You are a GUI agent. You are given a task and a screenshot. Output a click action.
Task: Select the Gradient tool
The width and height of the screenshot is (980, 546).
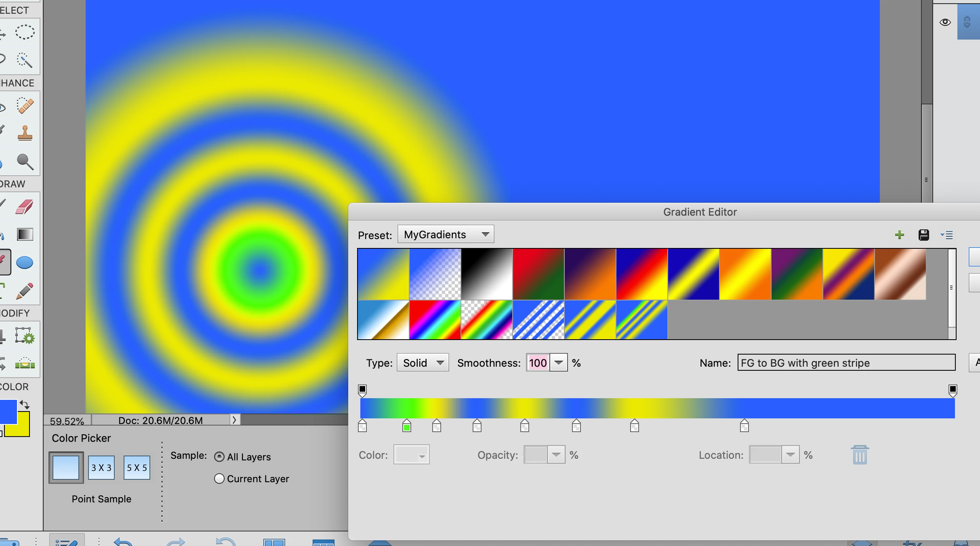pos(25,234)
